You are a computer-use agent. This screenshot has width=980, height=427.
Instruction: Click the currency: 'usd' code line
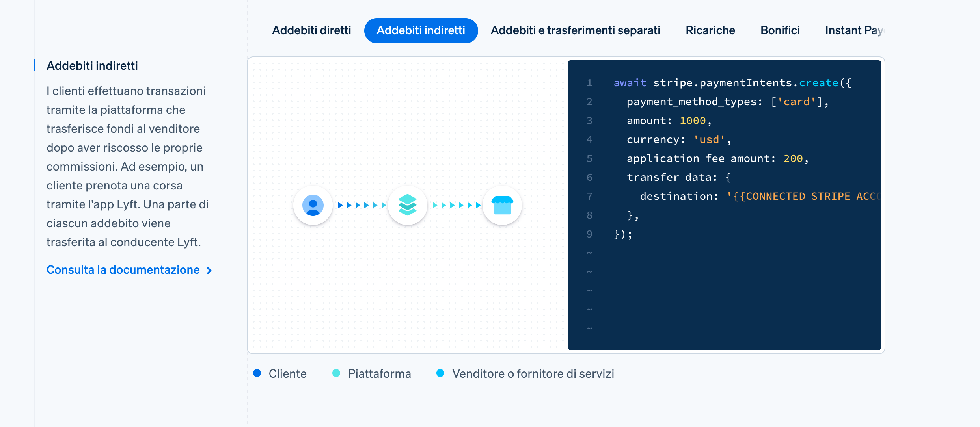pos(679,139)
